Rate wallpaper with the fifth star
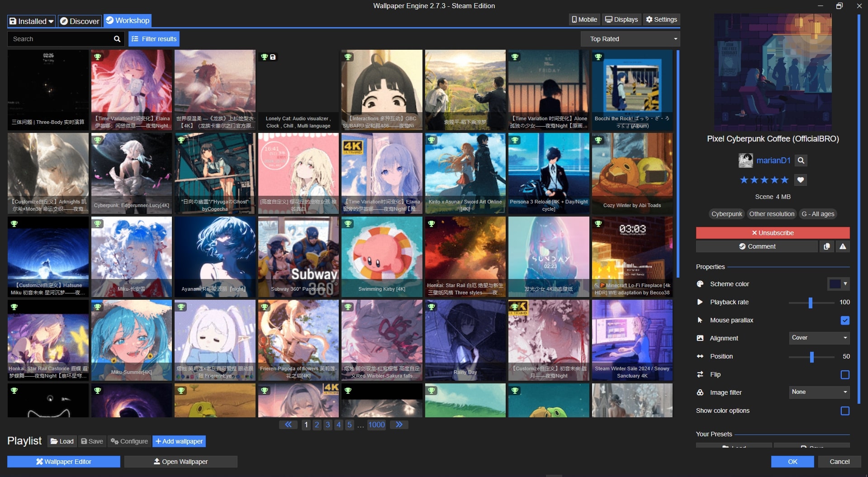Screen dimensions: 868x477 point(785,180)
